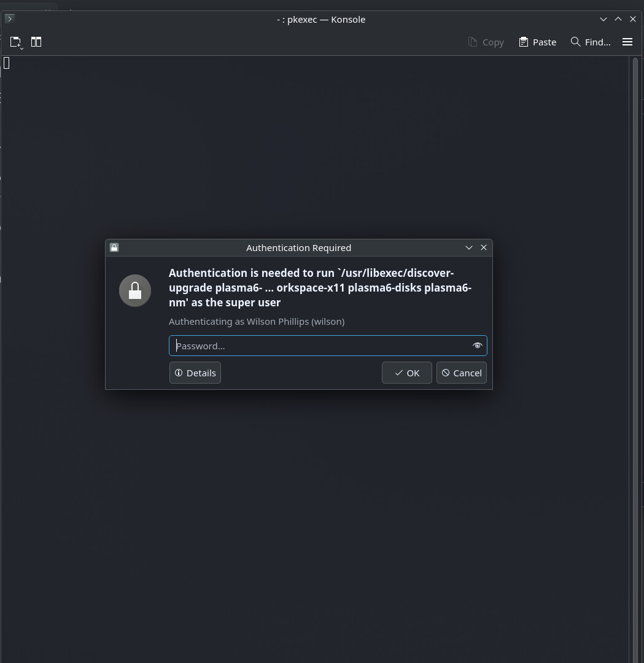The height and width of the screenshot is (663, 644).
Task: Click the Copy toolbar button
Action: click(x=486, y=42)
